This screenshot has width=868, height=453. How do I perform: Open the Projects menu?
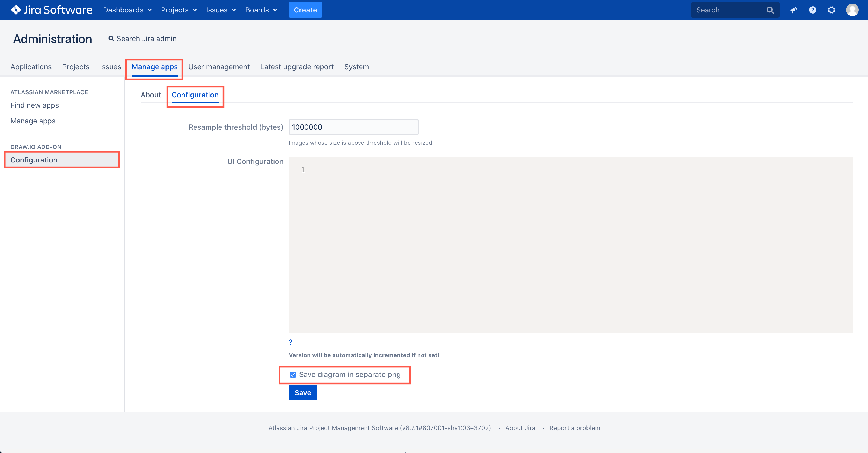click(179, 10)
